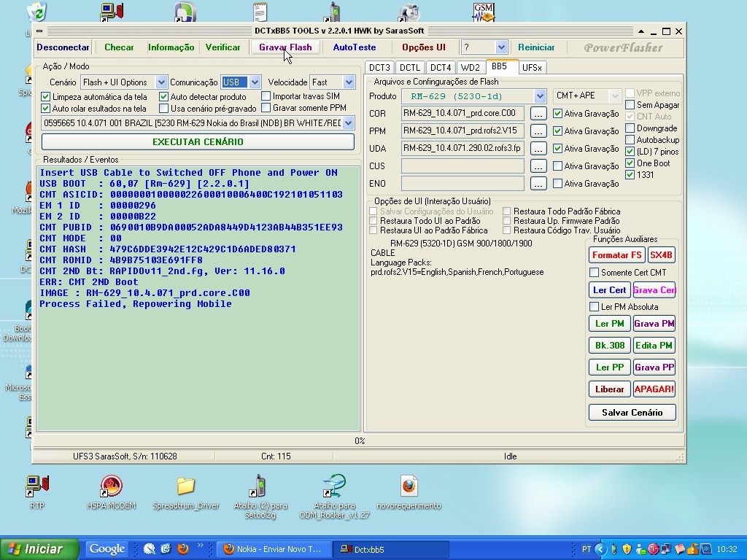Image resolution: width=747 pixels, height=560 pixels.
Task: Check Somente Cert CMT
Action: click(594, 273)
